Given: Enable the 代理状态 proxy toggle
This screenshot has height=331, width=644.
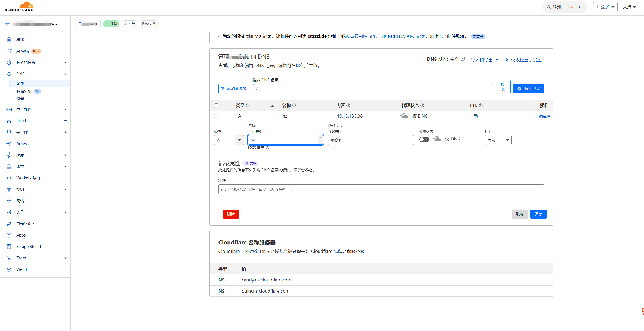Looking at the screenshot, I should (424, 139).
